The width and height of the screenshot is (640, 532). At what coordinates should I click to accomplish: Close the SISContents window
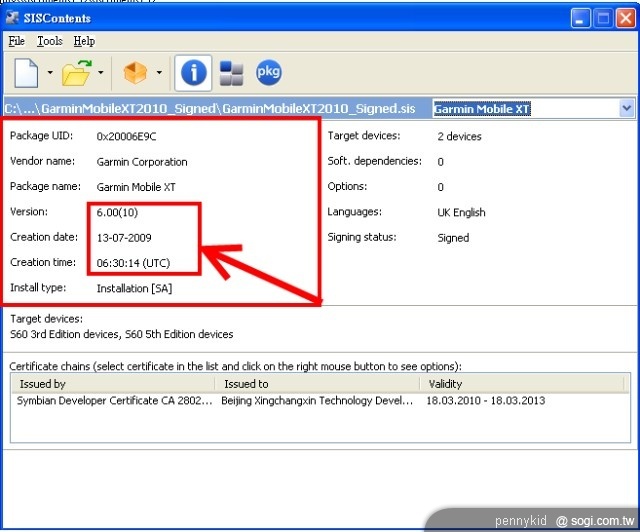pyautogui.click(x=625, y=18)
